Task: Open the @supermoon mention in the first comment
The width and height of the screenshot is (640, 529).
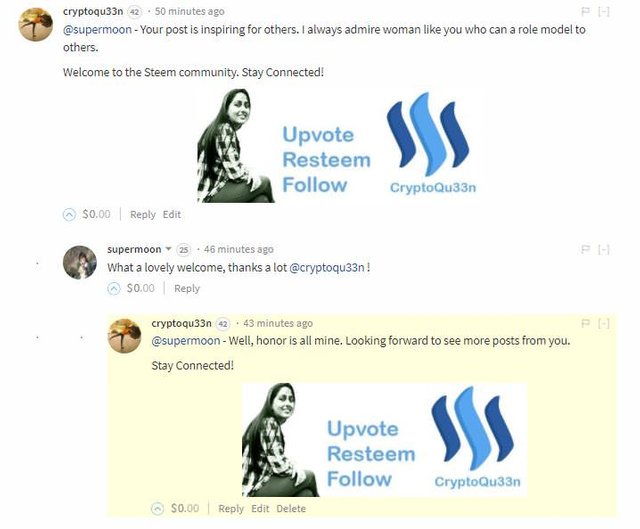Action: click(97, 30)
